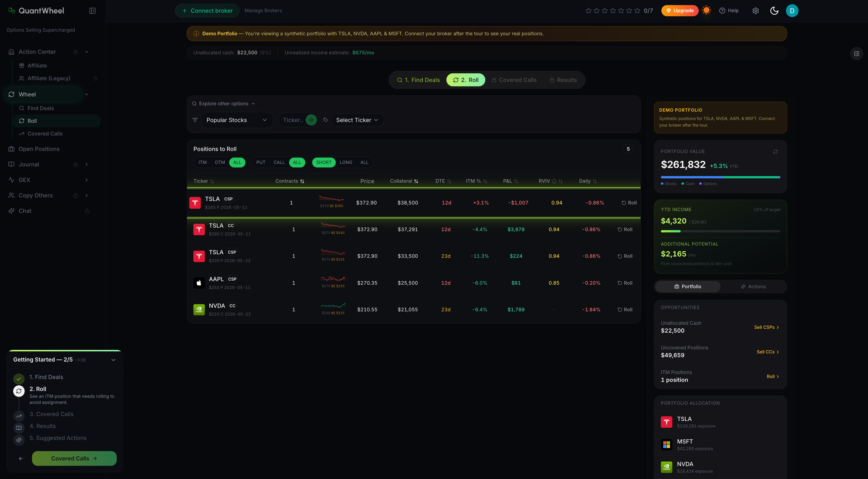Open user avatar D menu
This screenshot has width=868, height=479.
pos(792,11)
